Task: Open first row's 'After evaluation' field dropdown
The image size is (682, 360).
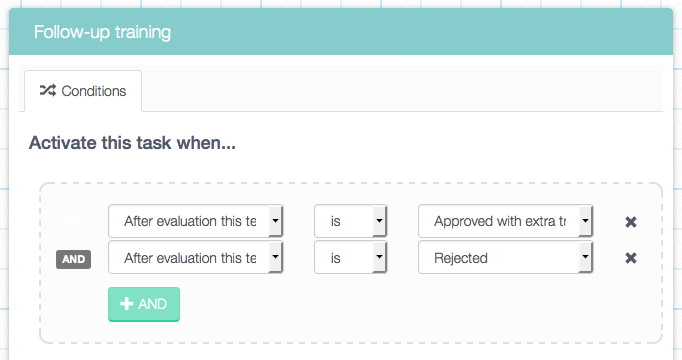Action: [x=196, y=221]
